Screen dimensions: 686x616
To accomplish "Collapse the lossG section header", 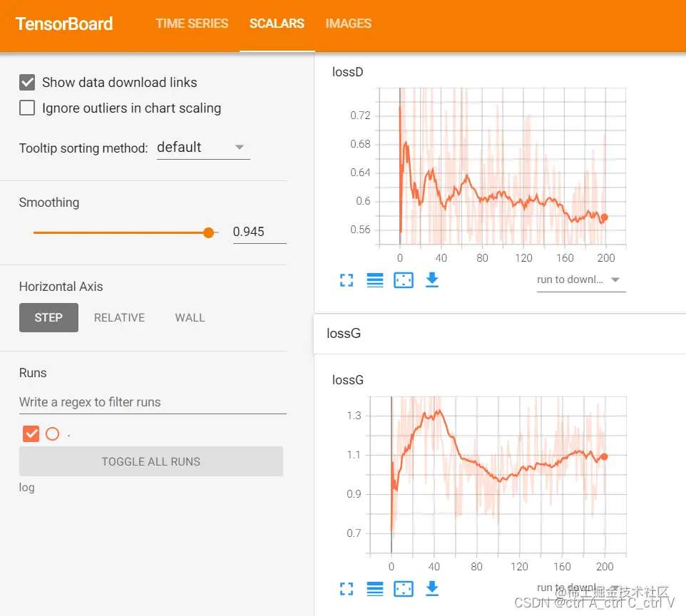I will (x=500, y=334).
